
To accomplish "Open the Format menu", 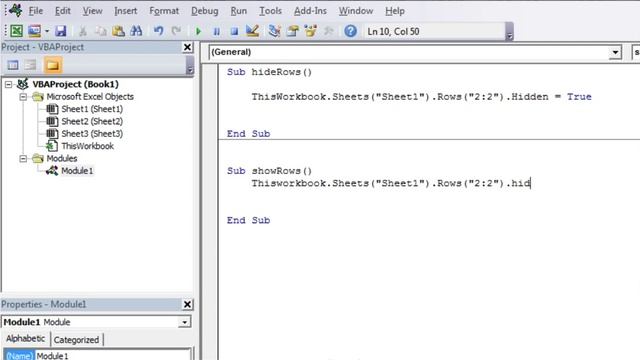I will point(164,11).
